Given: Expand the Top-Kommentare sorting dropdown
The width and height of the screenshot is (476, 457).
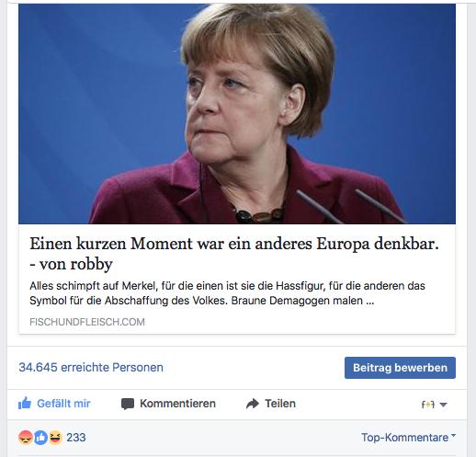Looking at the screenshot, I should (x=409, y=438).
